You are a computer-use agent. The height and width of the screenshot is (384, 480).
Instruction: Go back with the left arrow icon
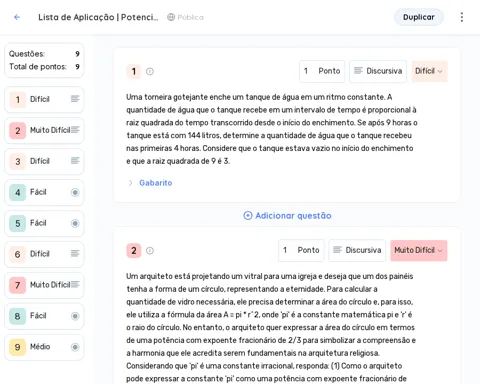[x=17, y=17]
